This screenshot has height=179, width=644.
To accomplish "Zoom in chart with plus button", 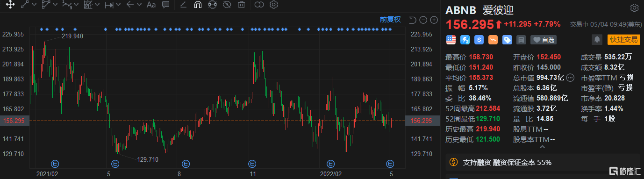I will [x=434, y=20].
